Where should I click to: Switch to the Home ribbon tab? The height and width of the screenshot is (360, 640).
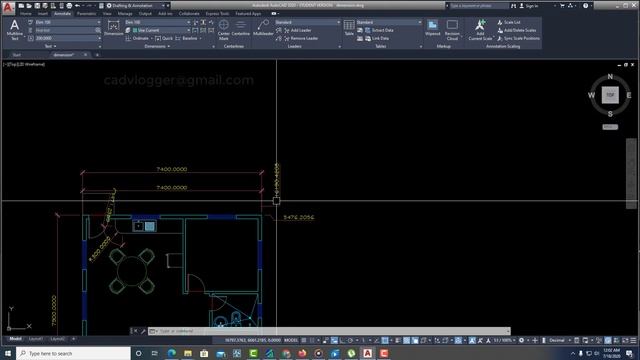pos(26,13)
